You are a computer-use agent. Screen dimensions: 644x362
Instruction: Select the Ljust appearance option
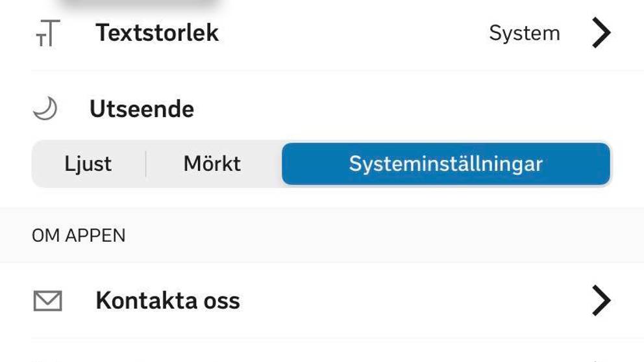pos(88,164)
